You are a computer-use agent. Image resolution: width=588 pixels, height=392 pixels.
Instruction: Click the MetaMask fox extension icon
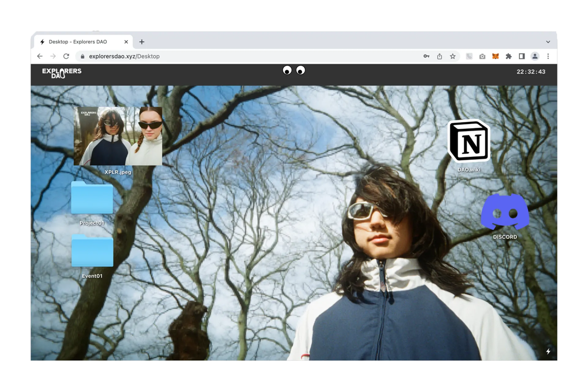point(495,56)
